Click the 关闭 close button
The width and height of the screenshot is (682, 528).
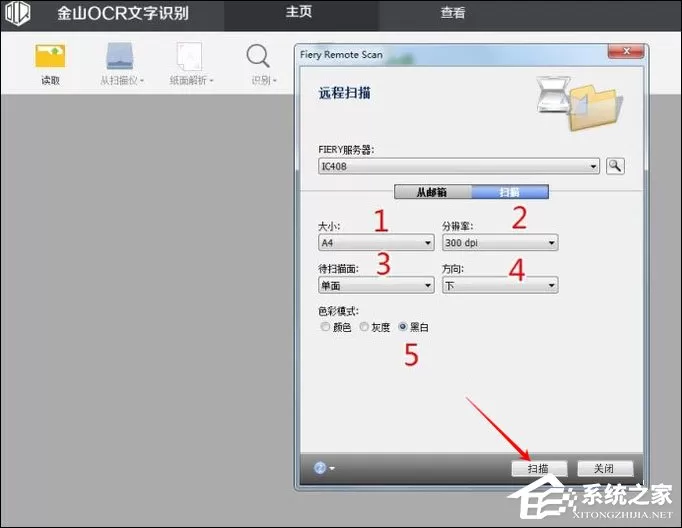[605, 468]
